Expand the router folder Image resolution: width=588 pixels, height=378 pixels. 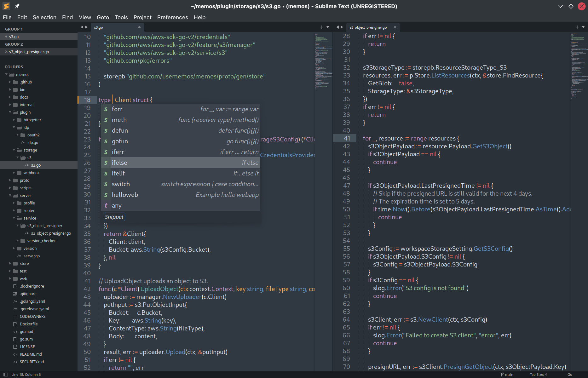14,211
